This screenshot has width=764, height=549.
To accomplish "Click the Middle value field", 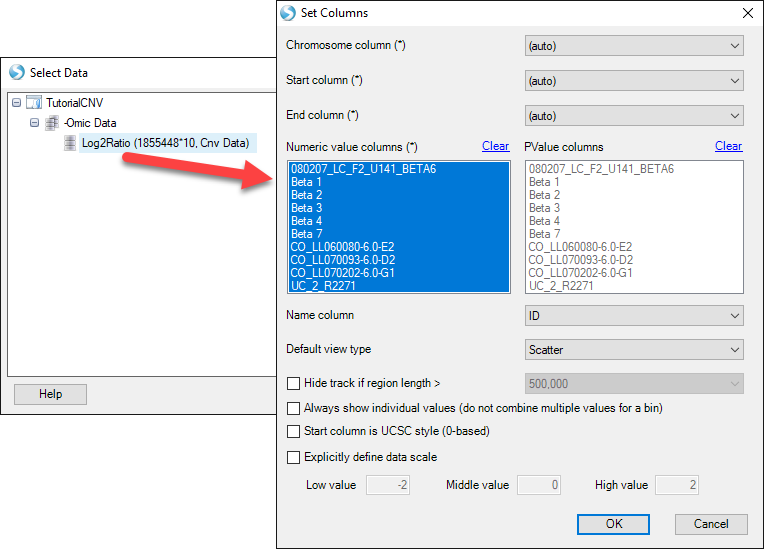I will click(x=539, y=485).
